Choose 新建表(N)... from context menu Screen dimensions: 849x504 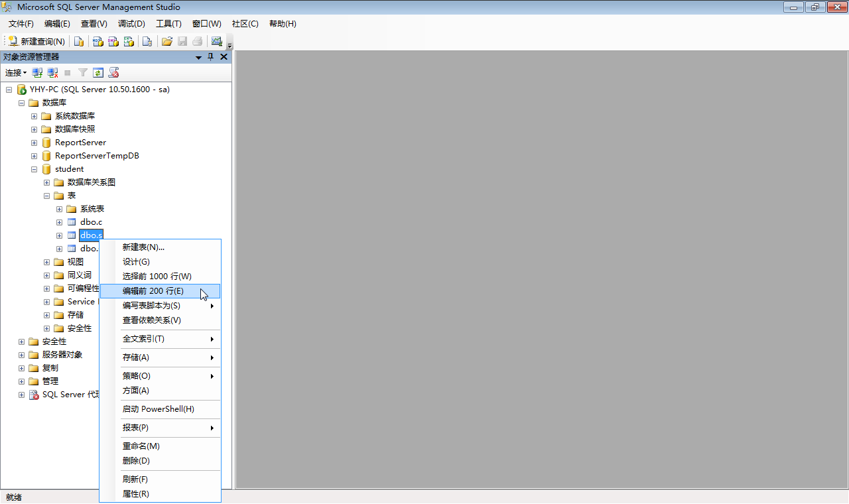click(x=160, y=247)
